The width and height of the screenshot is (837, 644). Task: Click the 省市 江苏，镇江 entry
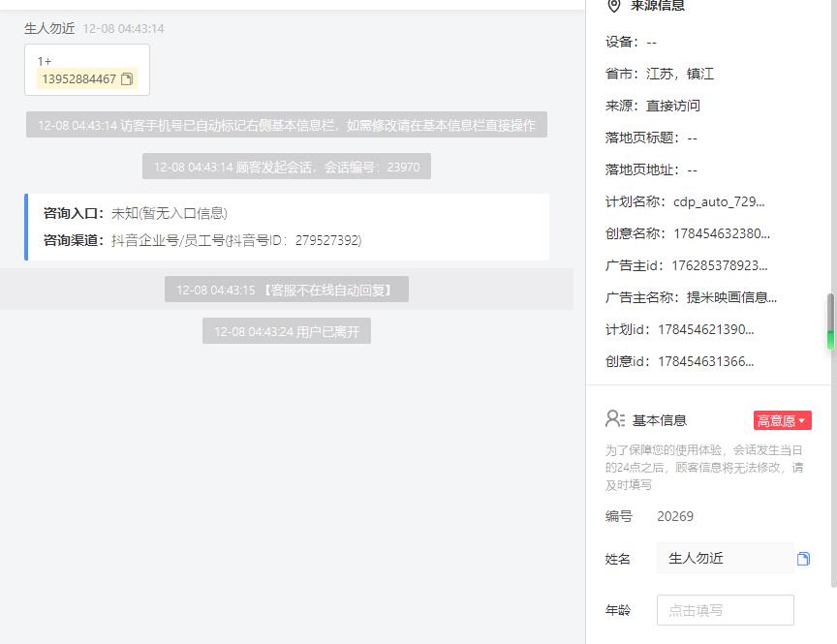coord(660,74)
